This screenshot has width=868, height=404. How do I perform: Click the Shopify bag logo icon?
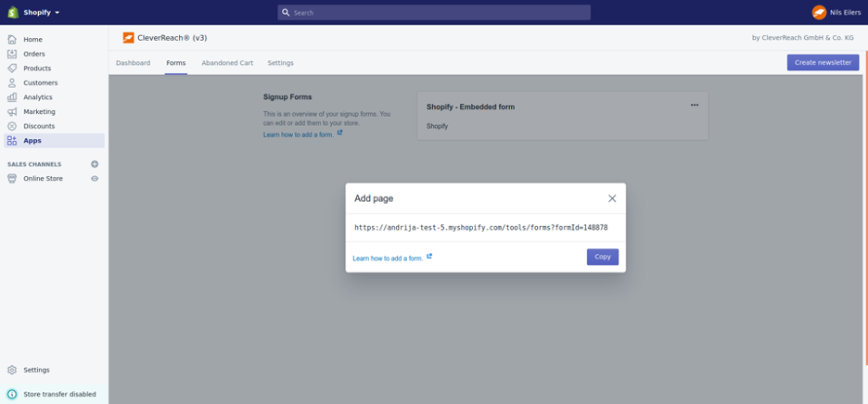tap(13, 12)
